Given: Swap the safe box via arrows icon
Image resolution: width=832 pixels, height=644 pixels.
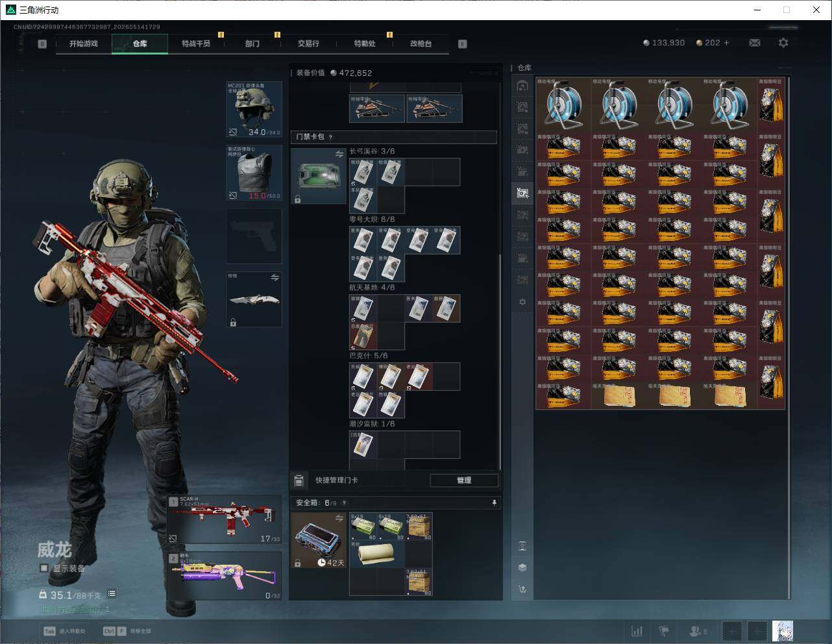Looking at the screenshot, I should point(339,518).
